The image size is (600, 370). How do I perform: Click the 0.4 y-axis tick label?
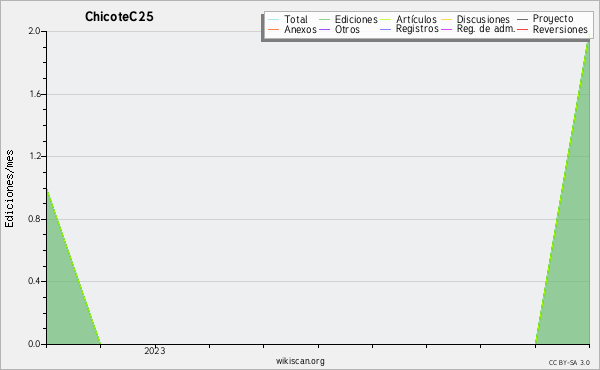point(34,281)
